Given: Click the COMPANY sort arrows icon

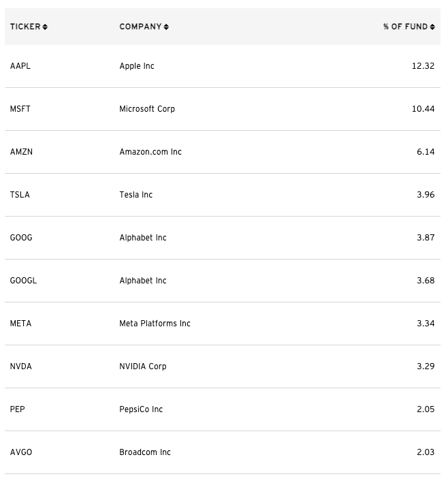Looking at the screenshot, I should click(x=166, y=27).
